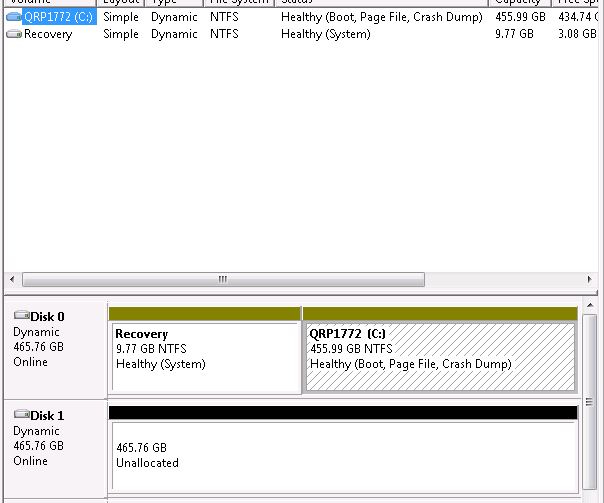Click the Disk 1 drive icon
The height and width of the screenshot is (503, 604).
[x=22, y=414]
